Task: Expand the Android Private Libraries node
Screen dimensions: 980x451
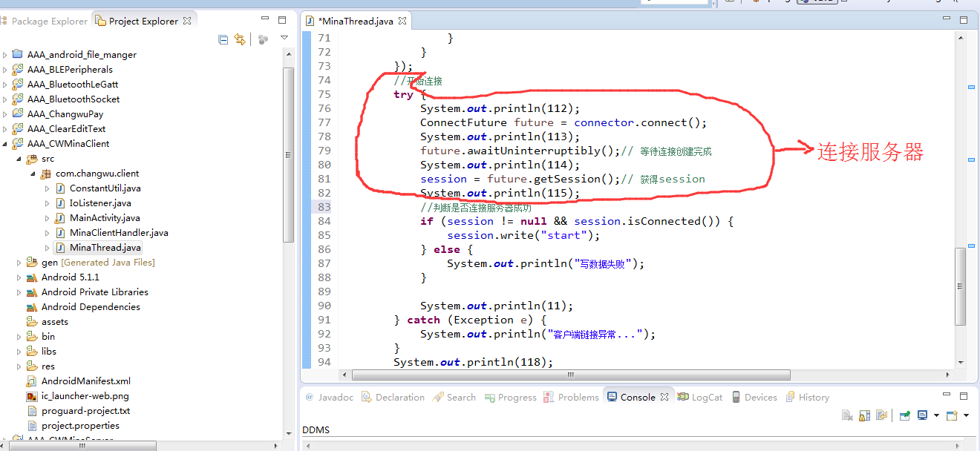Action: 19,292
